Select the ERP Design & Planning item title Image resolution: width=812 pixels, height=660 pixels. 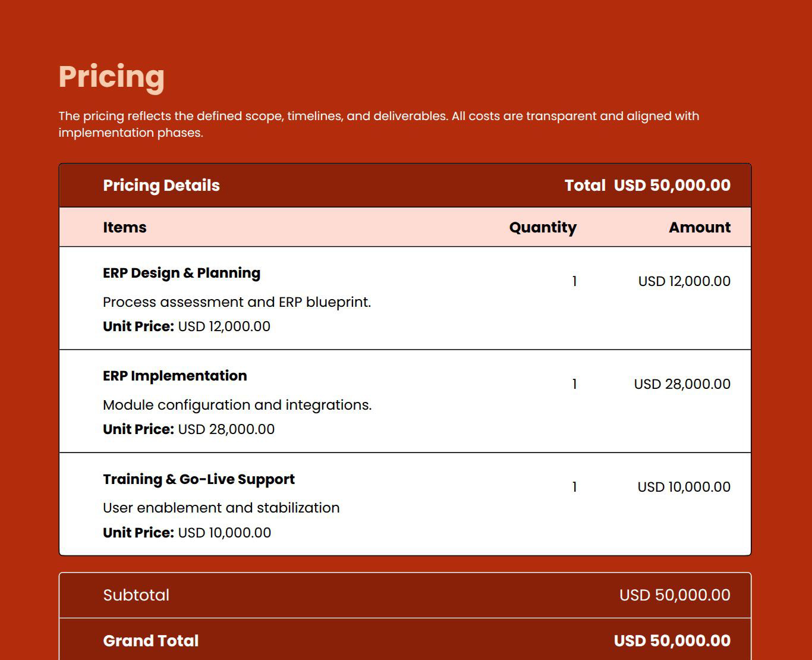coord(181,273)
